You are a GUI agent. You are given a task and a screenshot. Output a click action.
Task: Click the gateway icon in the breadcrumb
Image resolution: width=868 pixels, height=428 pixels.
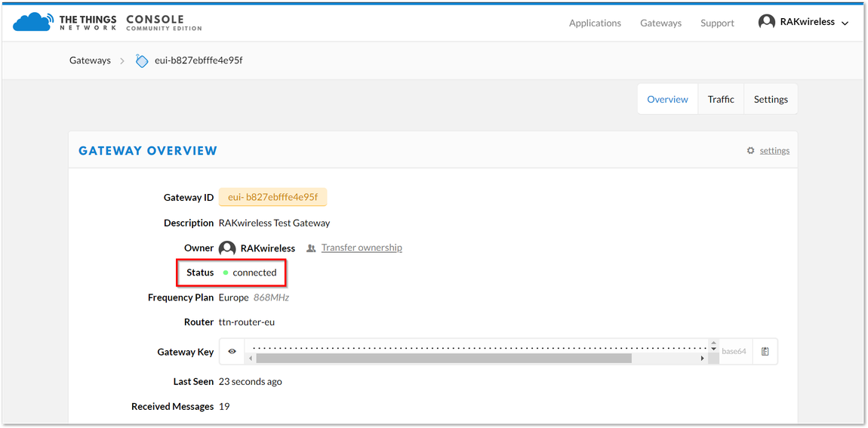point(142,60)
